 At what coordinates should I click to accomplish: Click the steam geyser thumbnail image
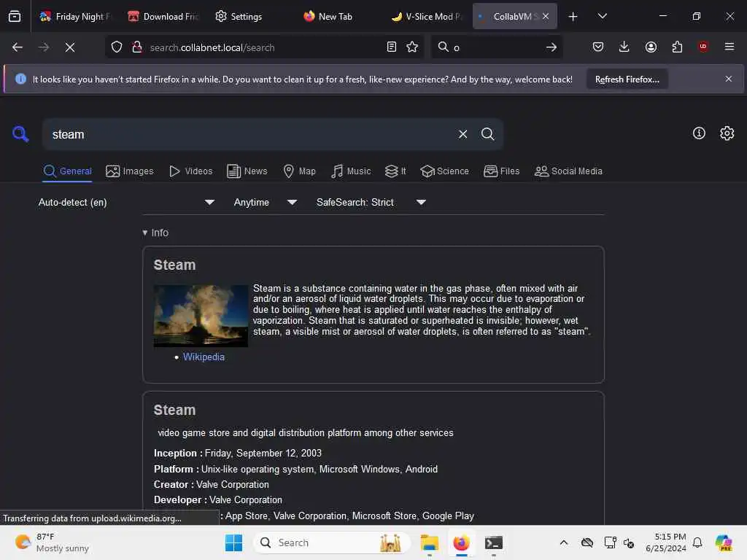tap(201, 316)
